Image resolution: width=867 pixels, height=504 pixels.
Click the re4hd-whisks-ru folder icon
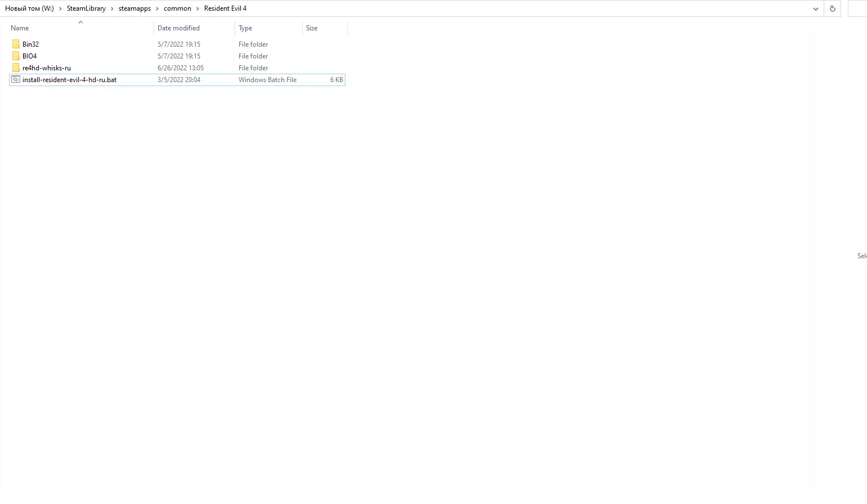pos(16,67)
